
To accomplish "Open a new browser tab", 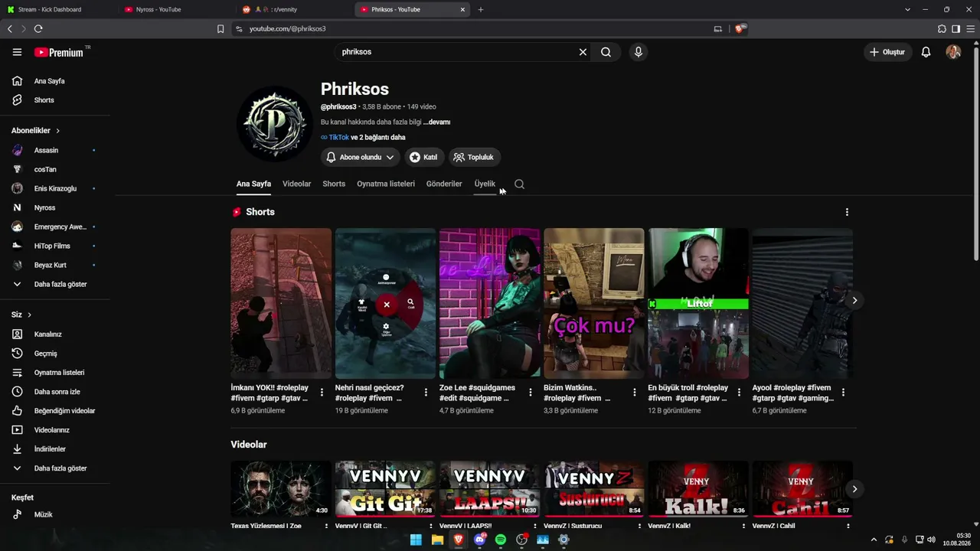I will pyautogui.click(x=481, y=9).
